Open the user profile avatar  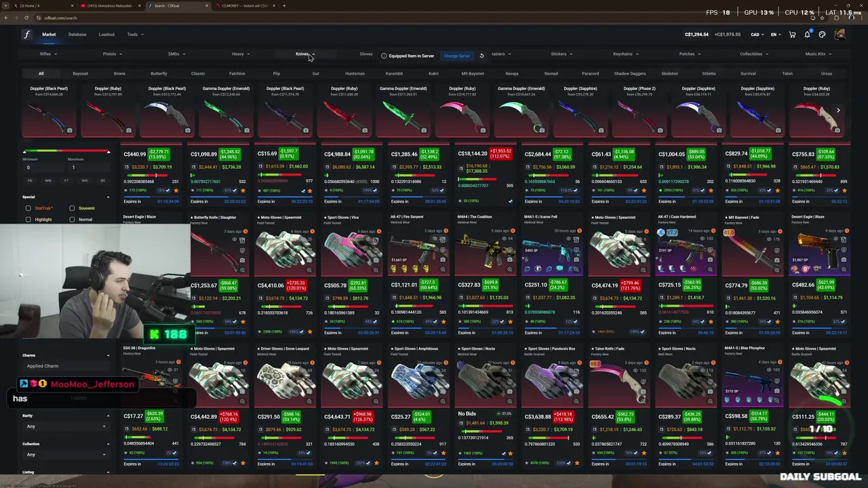[840, 35]
